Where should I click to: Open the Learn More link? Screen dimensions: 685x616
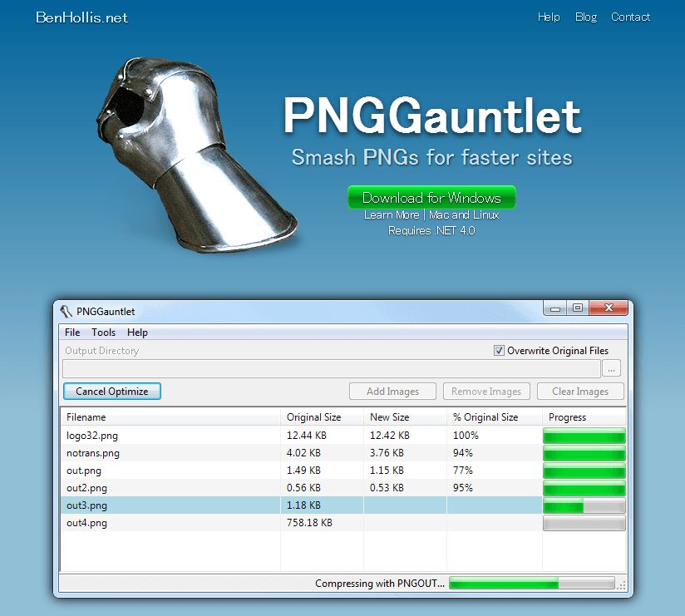[392, 215]
